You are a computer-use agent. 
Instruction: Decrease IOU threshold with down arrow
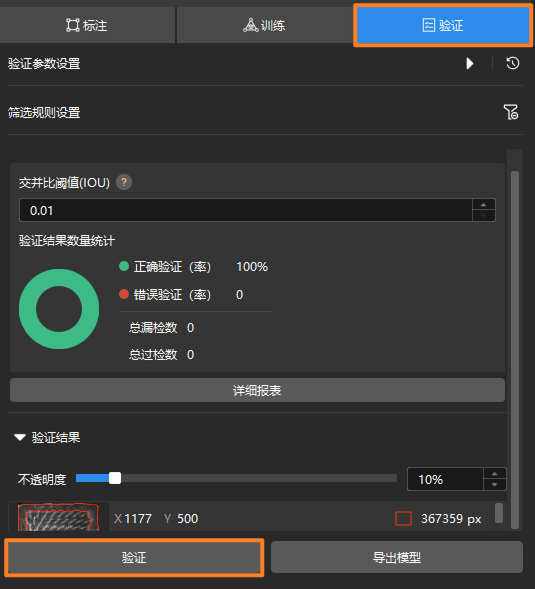click(484, 216)
